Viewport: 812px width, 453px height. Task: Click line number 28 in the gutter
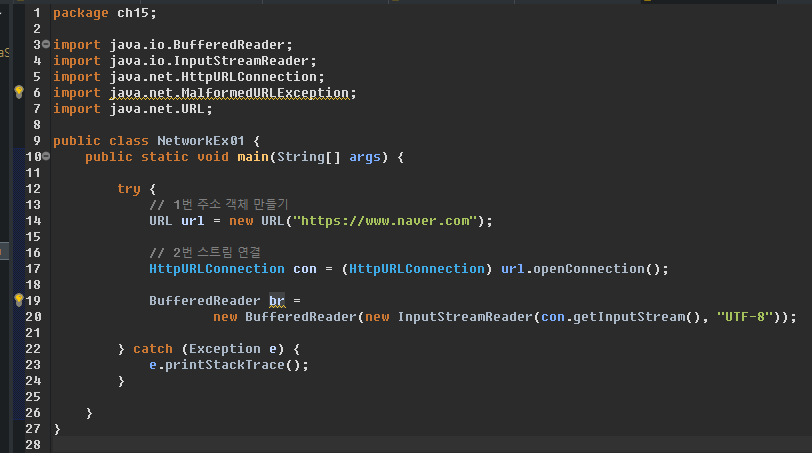pos(33,445)
